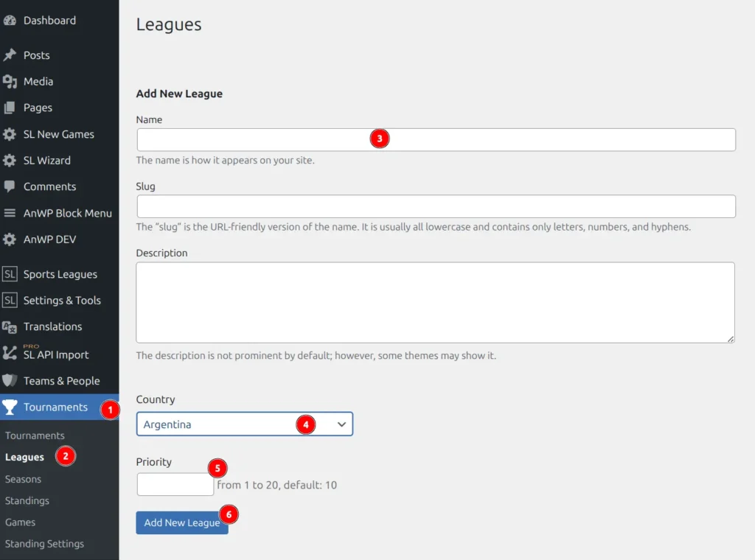Open SL New Games menu
Viewport: 755px width, 560px height.
point(59,134)
